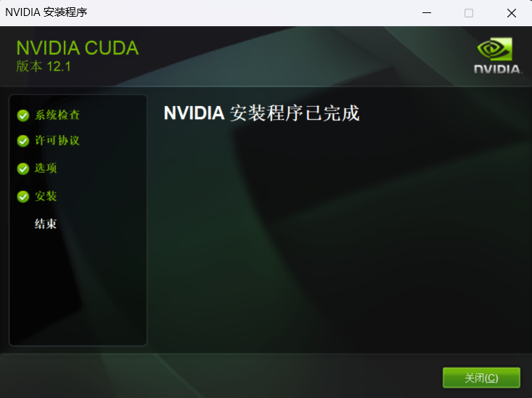Select the 系统检查 step label
Viewport: 532px width, 398px height.
click(x=57, y=115)
